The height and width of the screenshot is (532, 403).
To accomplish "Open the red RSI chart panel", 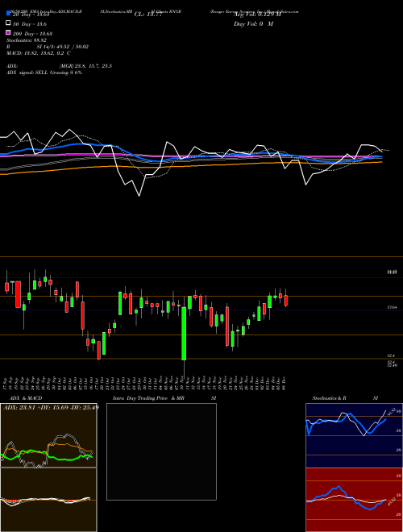I will click(x=354, y=500).
